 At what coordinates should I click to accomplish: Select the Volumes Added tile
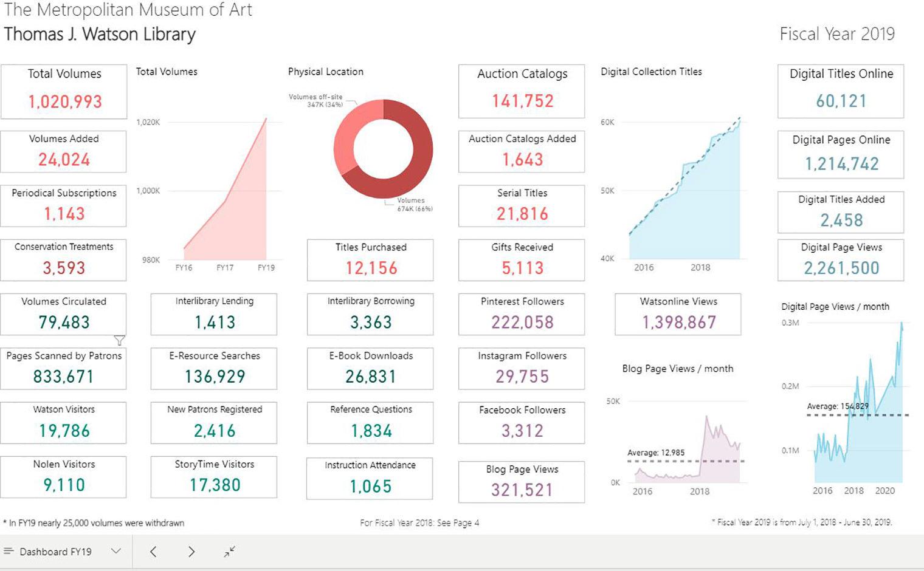tap(64, 151)
